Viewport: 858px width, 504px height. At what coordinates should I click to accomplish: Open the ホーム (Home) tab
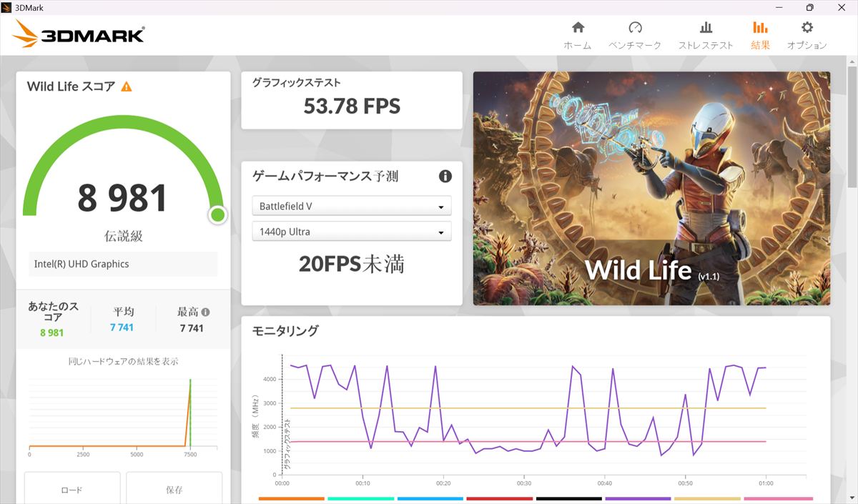click(x=578, y=35)
